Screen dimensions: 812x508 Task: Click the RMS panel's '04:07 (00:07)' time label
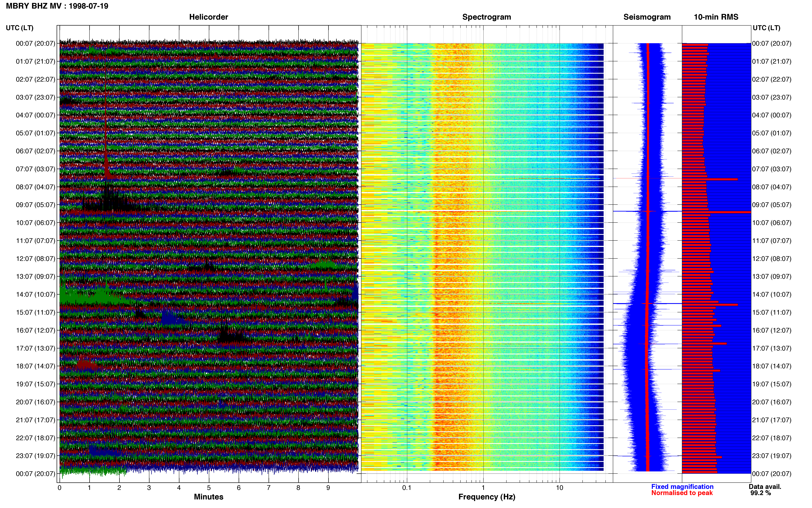tap(772, 115)
